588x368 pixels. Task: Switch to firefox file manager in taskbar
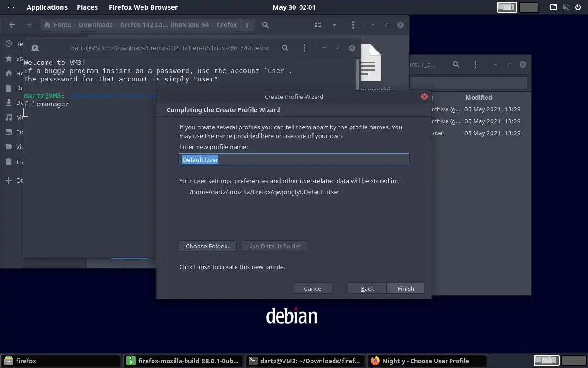[x=61, y=361]
